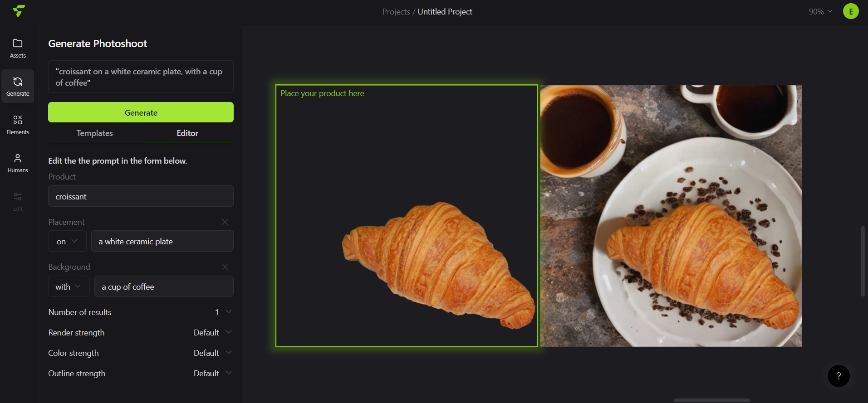Open the user profile avatar E
This screenshot has width=868, height=403.
pos(851,11)
